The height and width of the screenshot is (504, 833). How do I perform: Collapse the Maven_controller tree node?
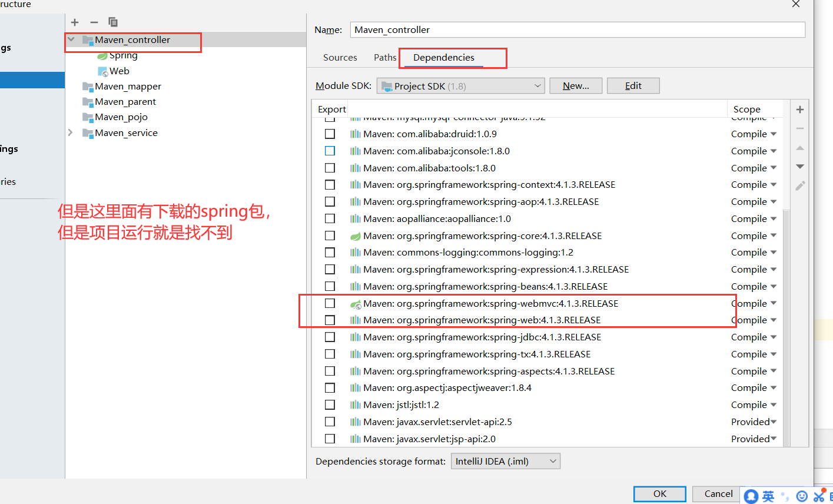pos(71,40)
